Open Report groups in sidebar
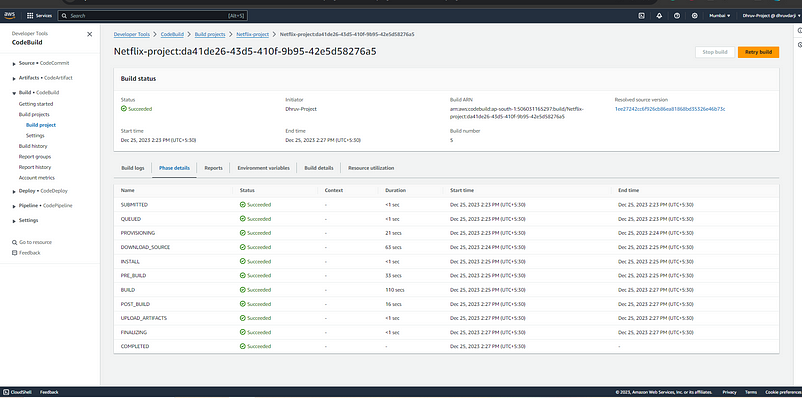802x398 pixels. [x=35, y=157]
